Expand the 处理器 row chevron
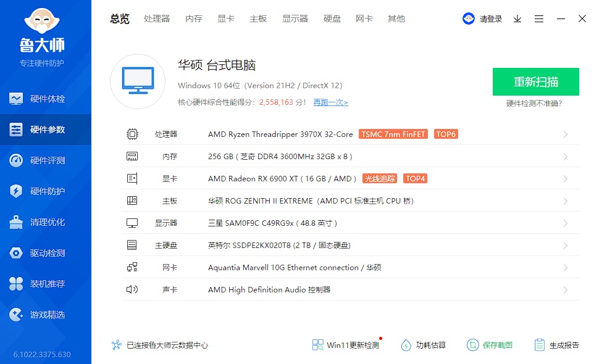Image resolution: width=594 pixels, height=364 pixels. (x=565, y=134)
